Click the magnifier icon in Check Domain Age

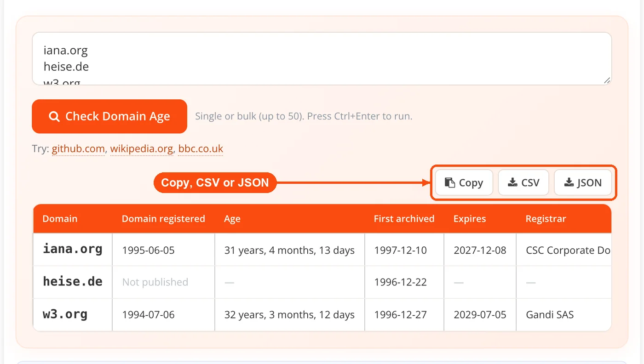point(54,117)
